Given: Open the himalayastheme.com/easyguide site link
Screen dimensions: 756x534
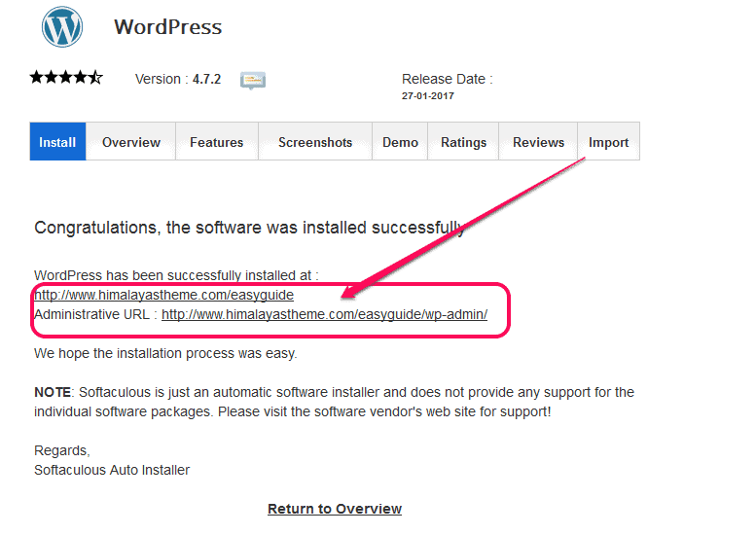Looking at the screenshot, I should (x=163, y=295).
